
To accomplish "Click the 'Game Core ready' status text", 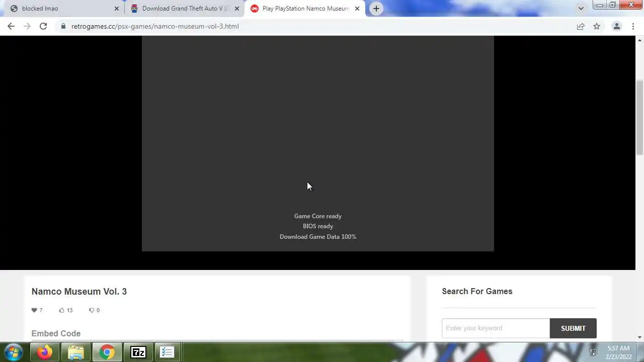I will (318, 216).
